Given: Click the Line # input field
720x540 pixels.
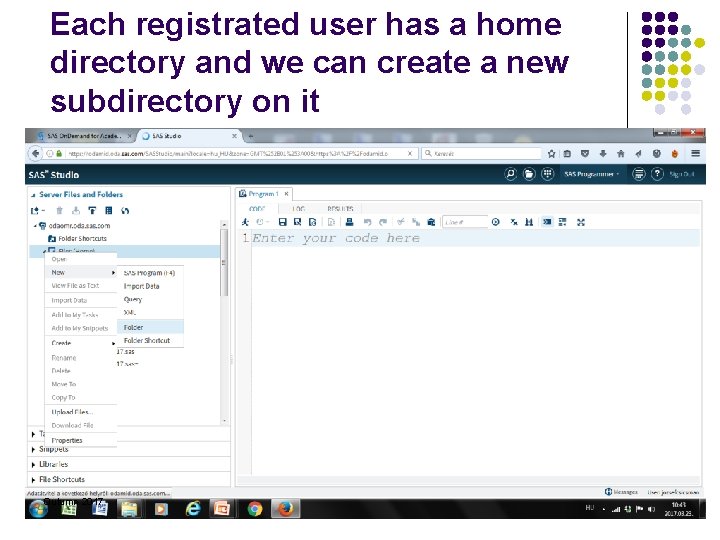Looking at the screenshot, I should click(x=465, y=222).
